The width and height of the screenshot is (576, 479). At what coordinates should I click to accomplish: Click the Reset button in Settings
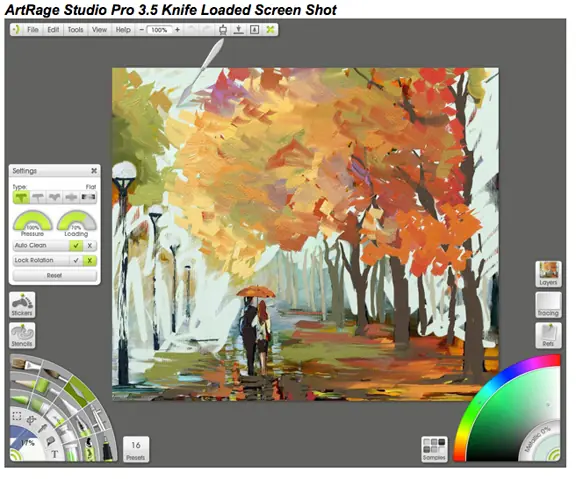tap(54, 275)
